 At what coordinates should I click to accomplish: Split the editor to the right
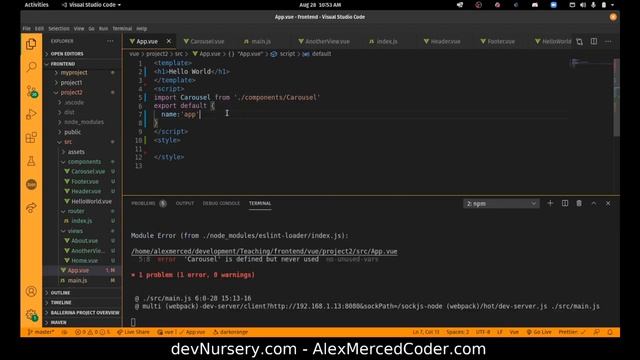tap(594, 41)
